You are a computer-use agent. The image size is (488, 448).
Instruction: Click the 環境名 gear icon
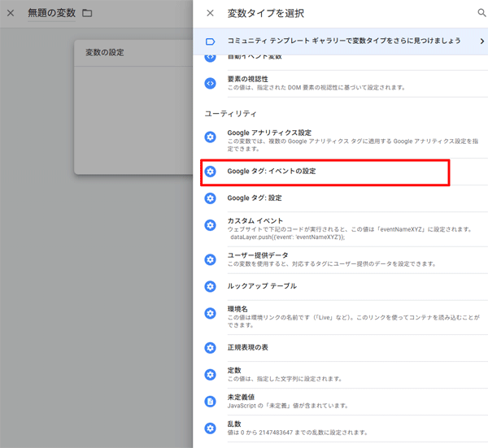tap(211, 315)
